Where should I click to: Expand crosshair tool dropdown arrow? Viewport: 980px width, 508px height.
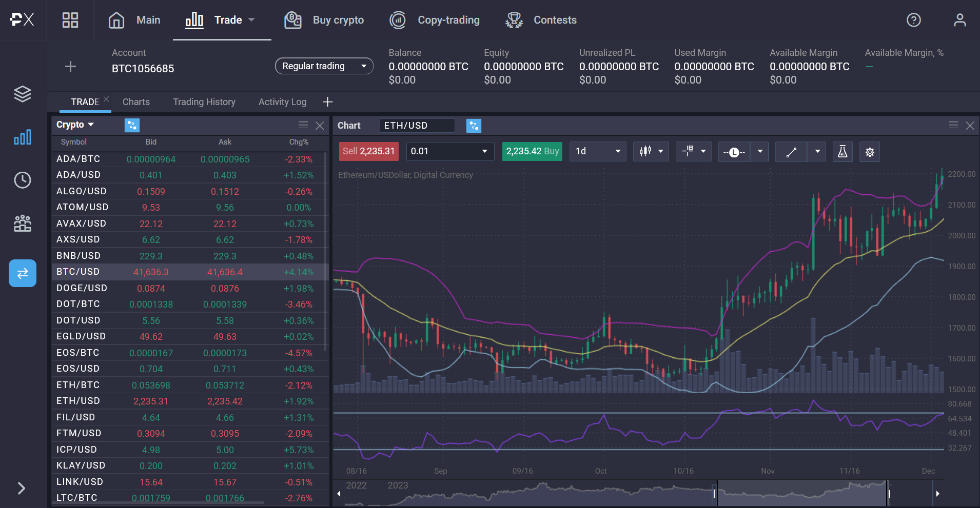703,151
